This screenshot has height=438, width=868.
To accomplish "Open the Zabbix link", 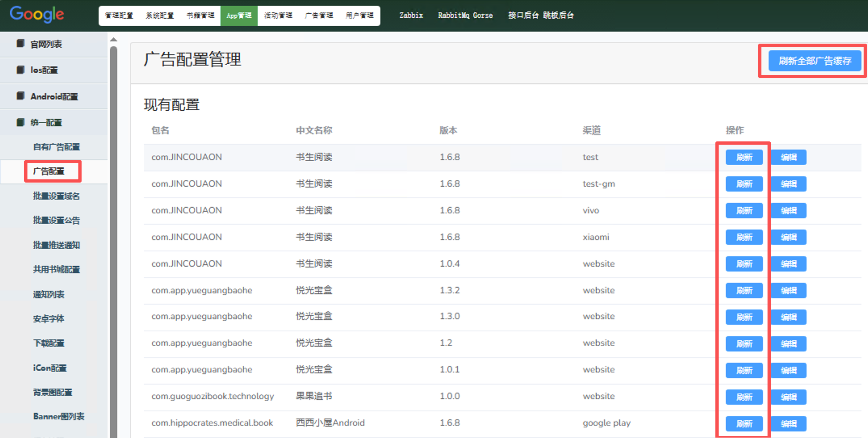I will (x=411, y=15).
